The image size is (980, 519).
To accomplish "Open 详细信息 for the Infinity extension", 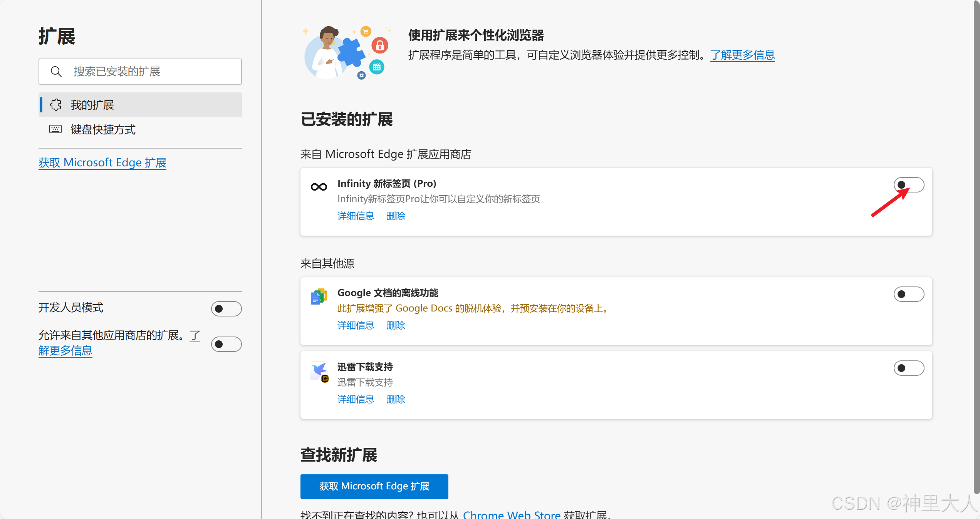I will pos(356,216).
